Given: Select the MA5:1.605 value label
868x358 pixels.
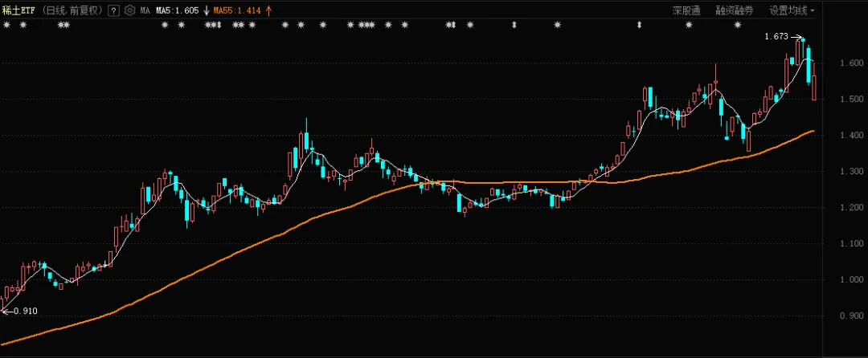Looking at the screenshot, I should pyautogui.click(x=177, y=10).
